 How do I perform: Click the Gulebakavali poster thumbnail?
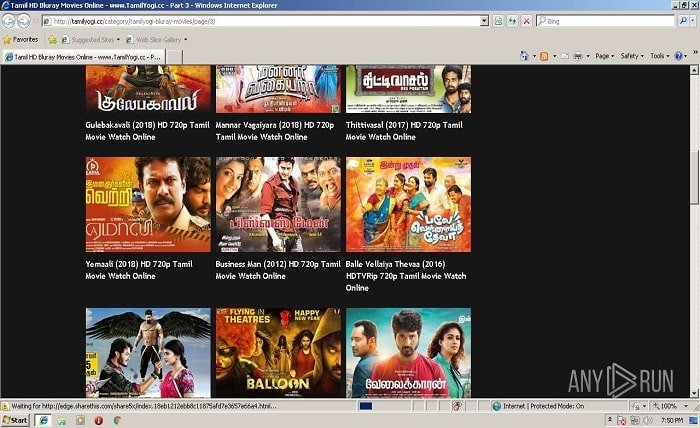point(148,89)
